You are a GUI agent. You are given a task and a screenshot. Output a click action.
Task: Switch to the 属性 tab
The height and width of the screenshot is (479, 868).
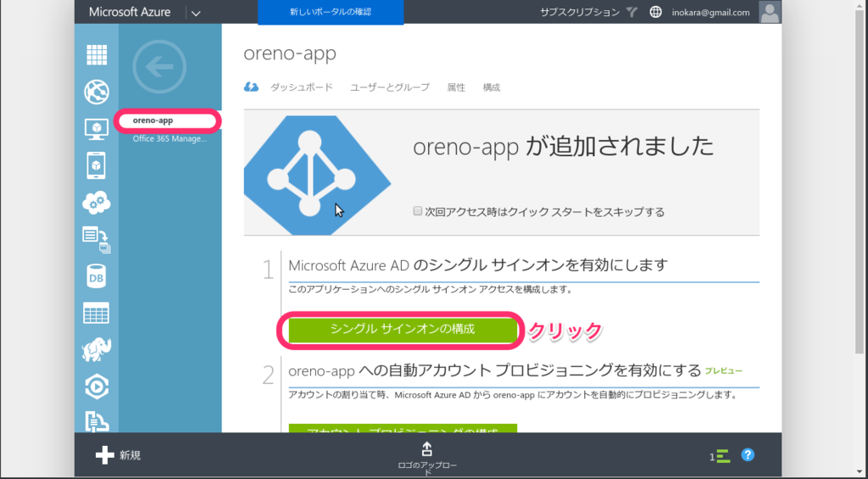[x=456, y=87]
